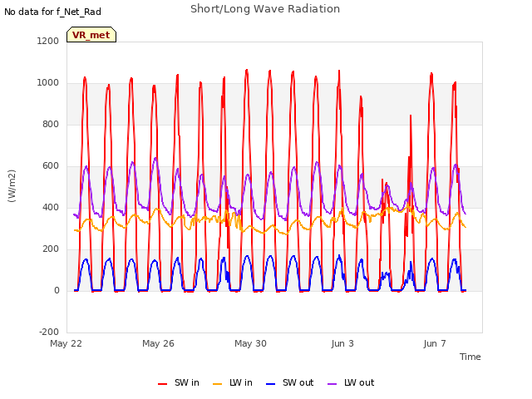Toggle the LW out legend entry
The image size is (532, 399).
[x=351, y=383]
